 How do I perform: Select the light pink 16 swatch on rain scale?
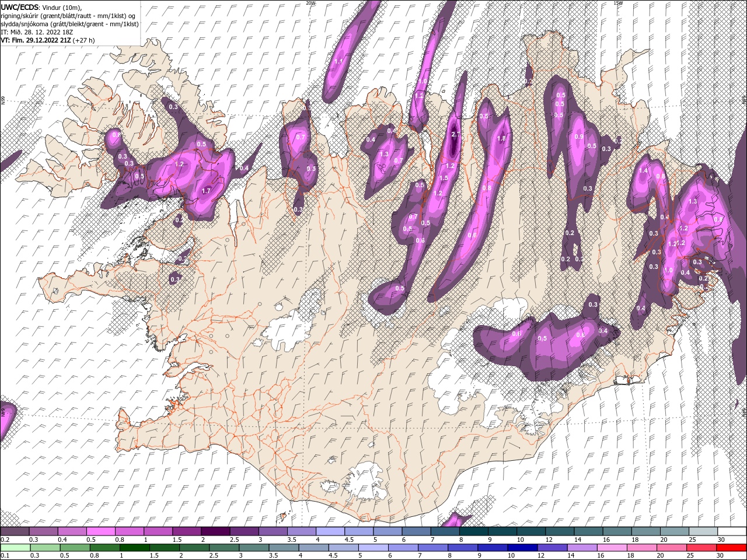pos(612,548)
